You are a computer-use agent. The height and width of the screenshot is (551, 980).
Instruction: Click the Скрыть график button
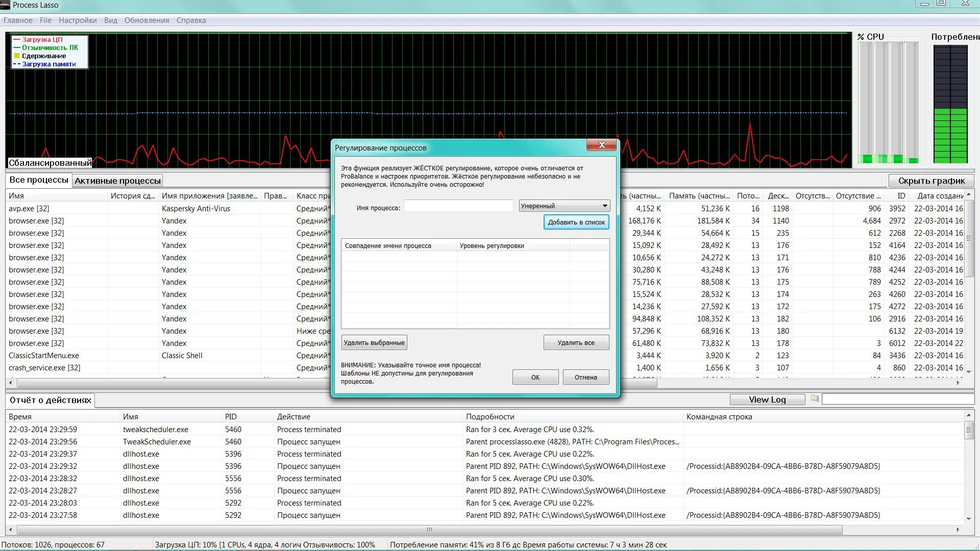(x=931, y=181)
